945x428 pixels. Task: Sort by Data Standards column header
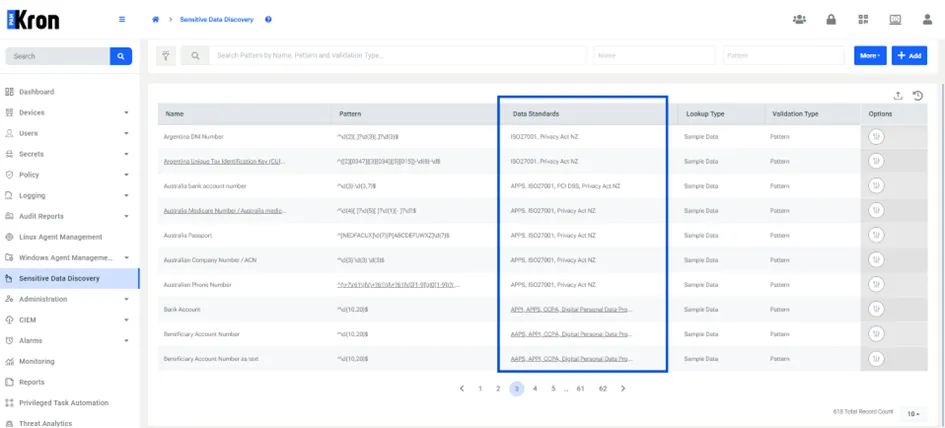(x=536, y=114)
